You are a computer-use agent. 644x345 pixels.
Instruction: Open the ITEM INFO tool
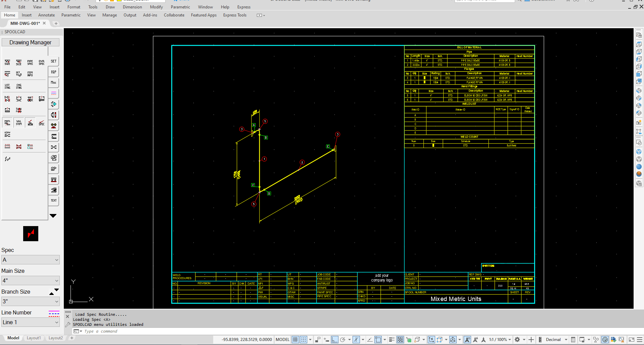tap(30, 73)
